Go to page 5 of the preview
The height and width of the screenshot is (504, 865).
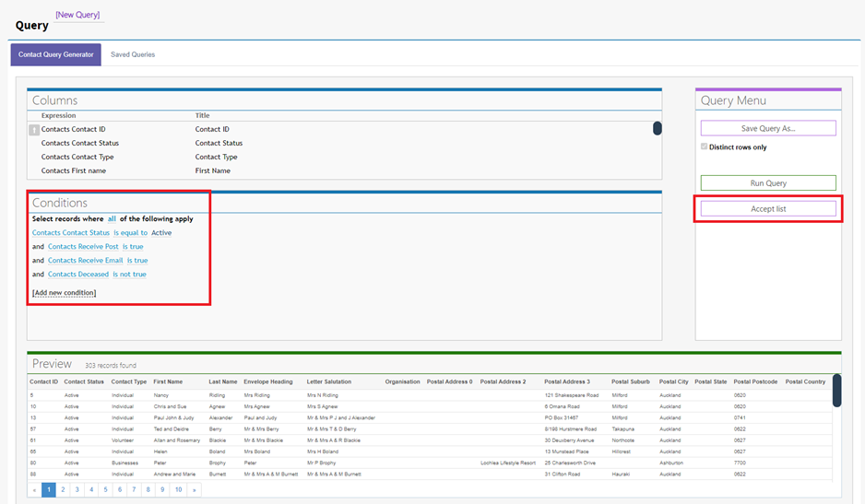[105, 489]
